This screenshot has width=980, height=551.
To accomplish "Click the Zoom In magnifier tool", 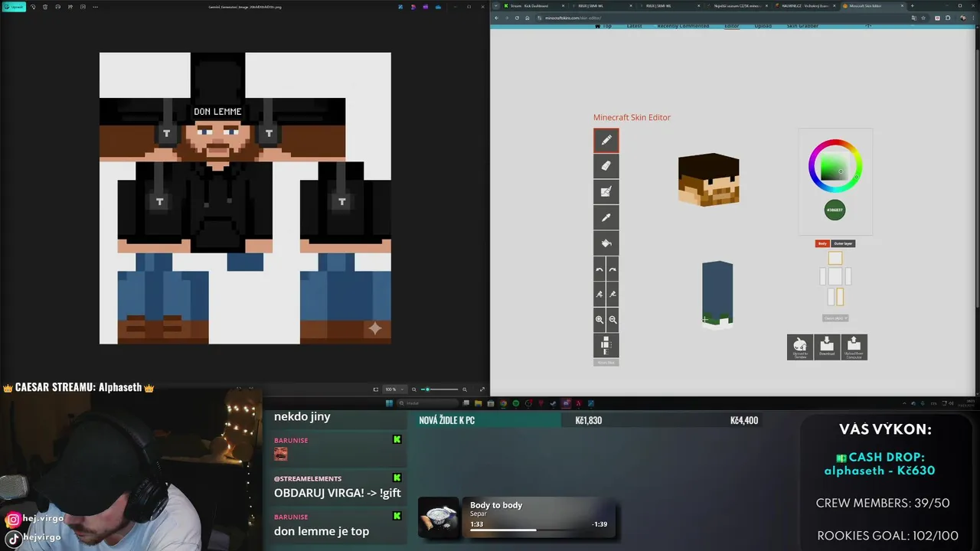I will [599, 319].
